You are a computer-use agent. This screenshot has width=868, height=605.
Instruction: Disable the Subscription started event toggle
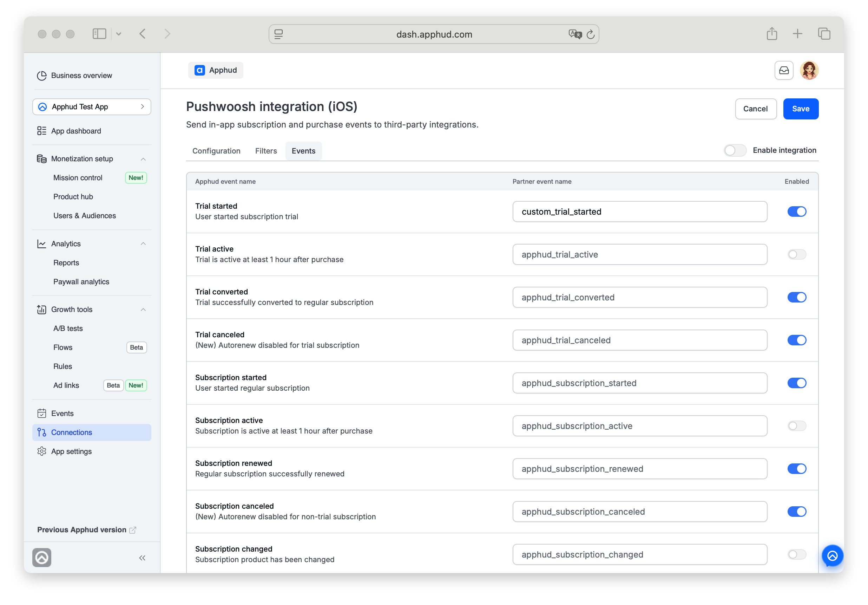tap(797, 383)
